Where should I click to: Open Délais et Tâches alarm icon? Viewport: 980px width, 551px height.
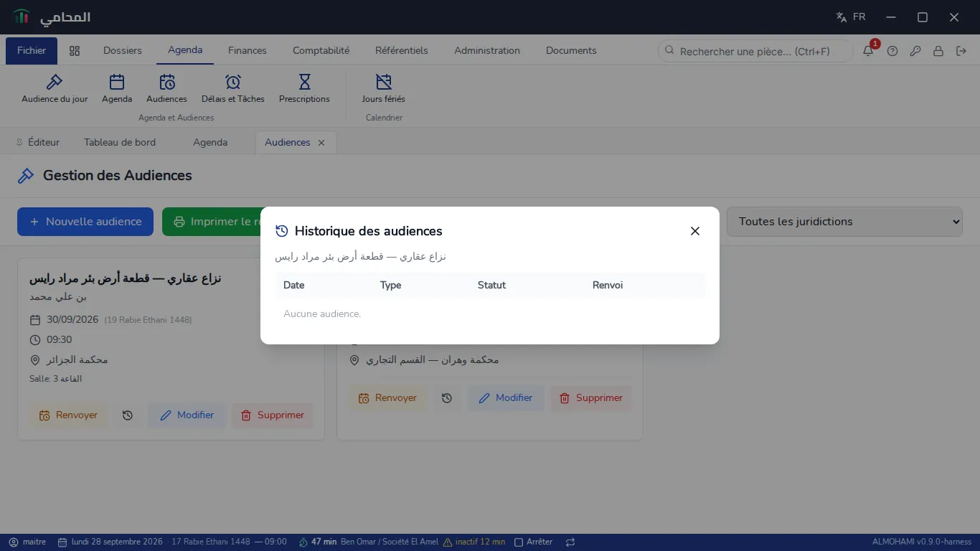pyautogui.click(x=233, y=88)
